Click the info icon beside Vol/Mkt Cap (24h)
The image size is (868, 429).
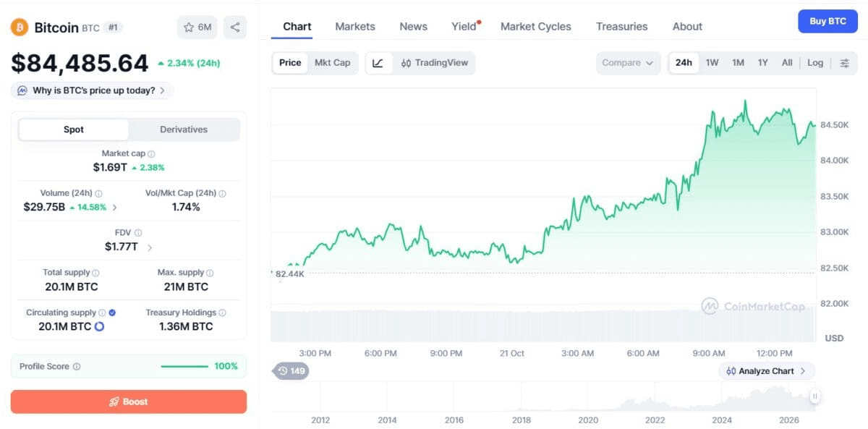[x=222, y=194]
